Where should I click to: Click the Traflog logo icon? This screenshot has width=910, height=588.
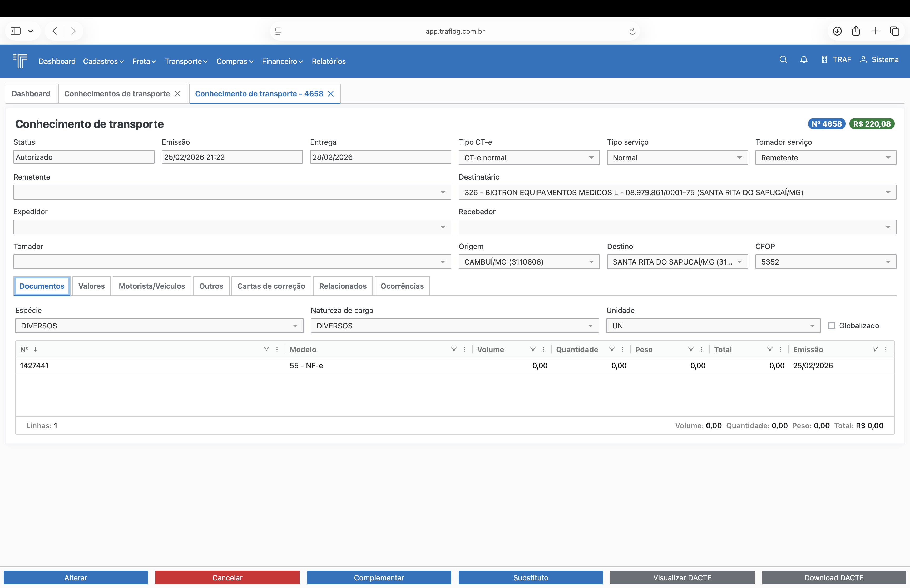pyautogui.click(x=20, y=61)
